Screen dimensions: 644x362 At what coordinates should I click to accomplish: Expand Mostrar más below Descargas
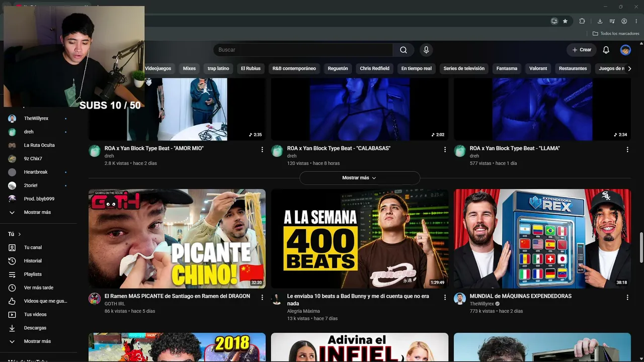pos(38,341)
